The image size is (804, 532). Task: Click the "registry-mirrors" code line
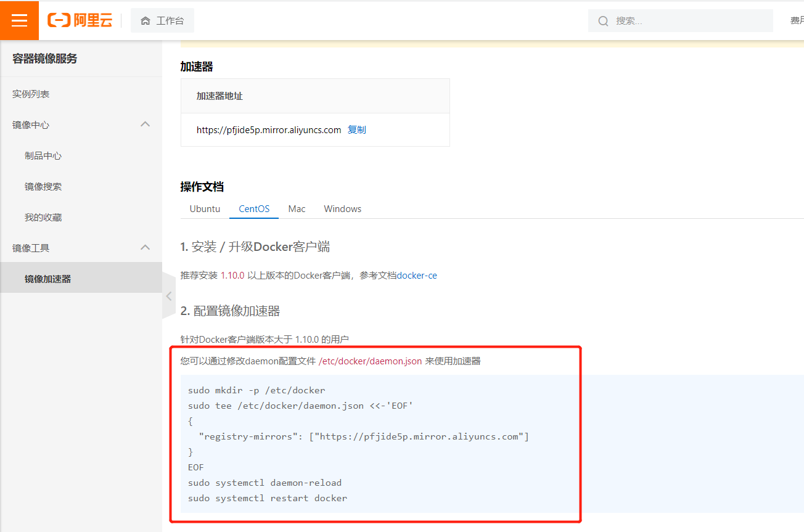[x=364, y=436]
